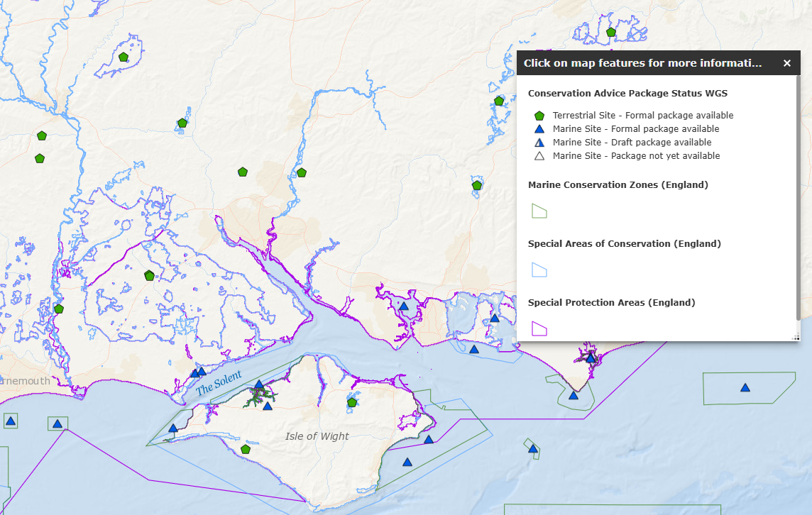812x515 pixels.
Task: Click the Isle of Wight label on the map
Action: (316, 436)
